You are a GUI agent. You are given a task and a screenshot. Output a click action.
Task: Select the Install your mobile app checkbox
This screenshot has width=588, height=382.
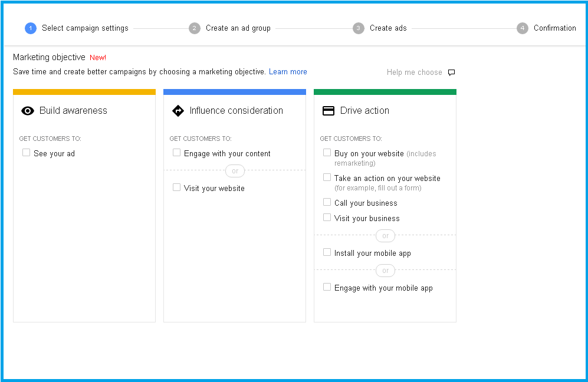click(x=327, y=252)
